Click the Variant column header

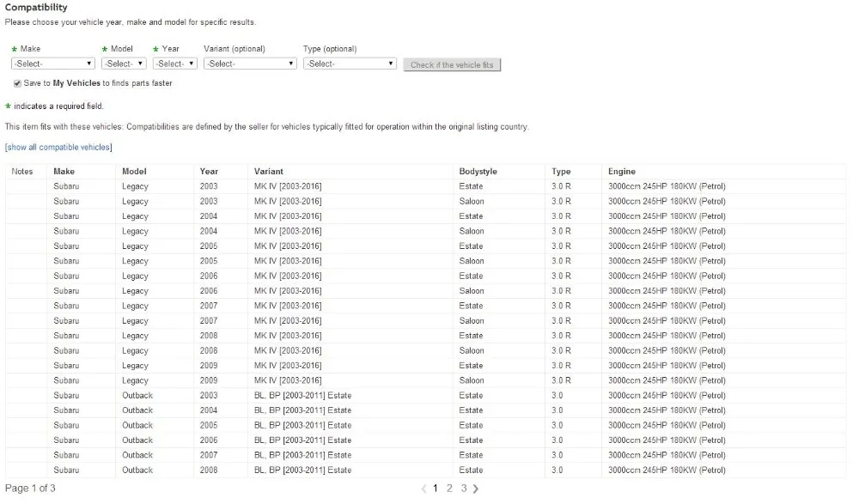pos(268,172)
